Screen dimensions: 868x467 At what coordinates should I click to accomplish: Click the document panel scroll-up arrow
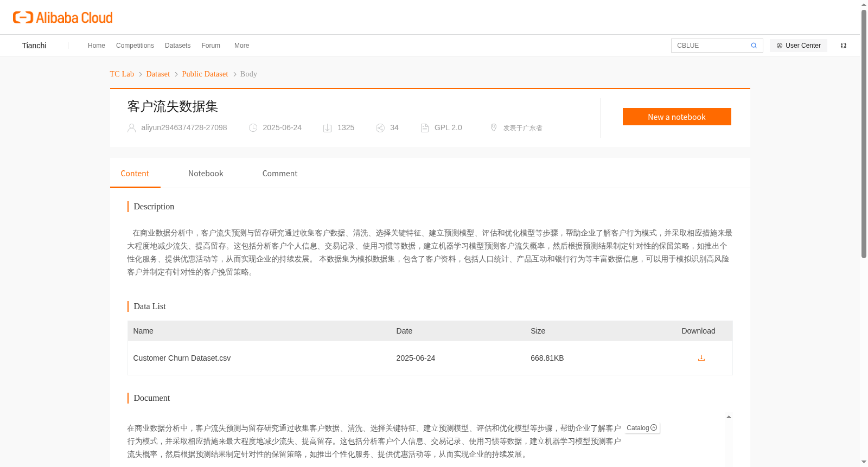(729, 417)
